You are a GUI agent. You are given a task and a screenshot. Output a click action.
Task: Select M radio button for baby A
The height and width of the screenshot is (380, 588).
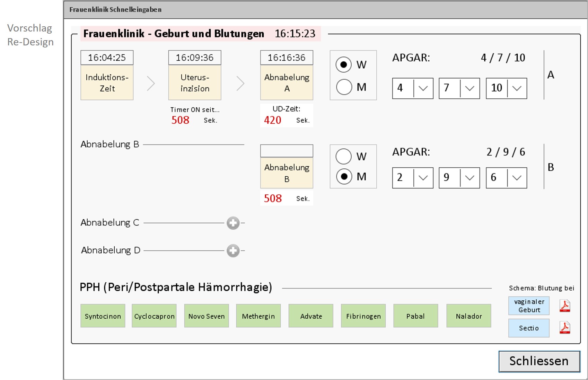point(343,87)
